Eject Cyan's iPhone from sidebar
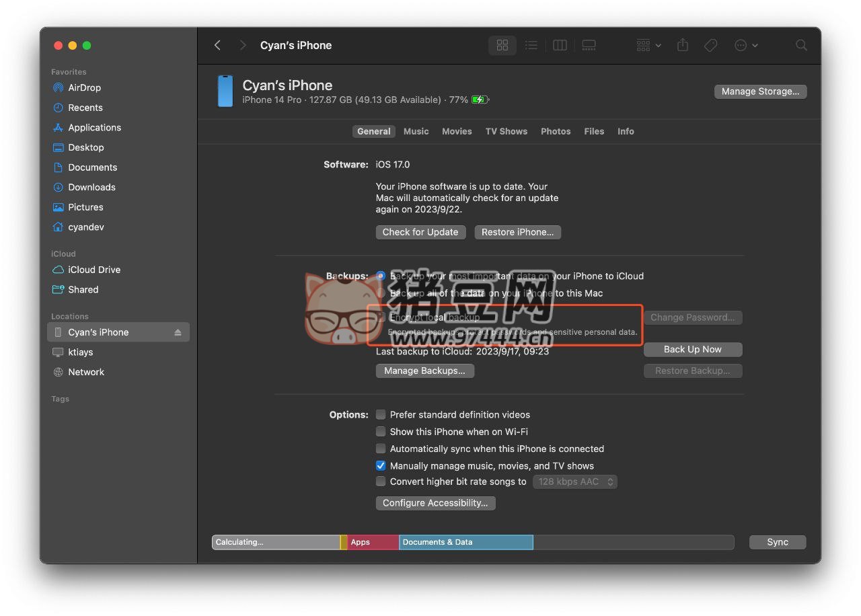This screenshot has height=616, width=861. 178,332
